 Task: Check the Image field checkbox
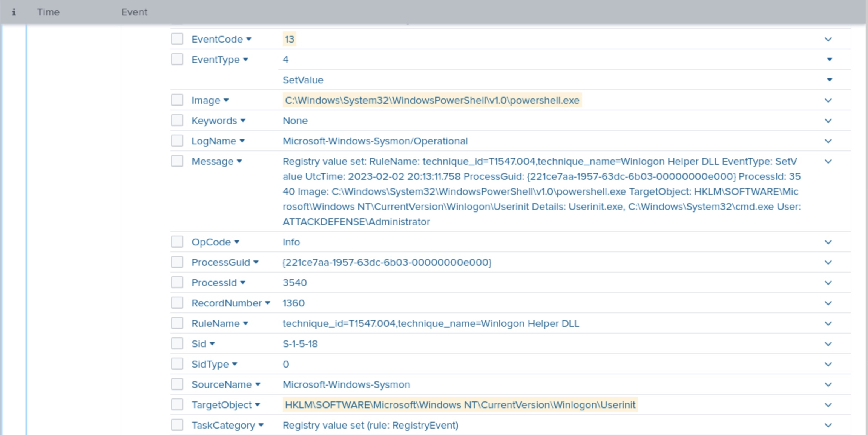click(x=177, y=100)
